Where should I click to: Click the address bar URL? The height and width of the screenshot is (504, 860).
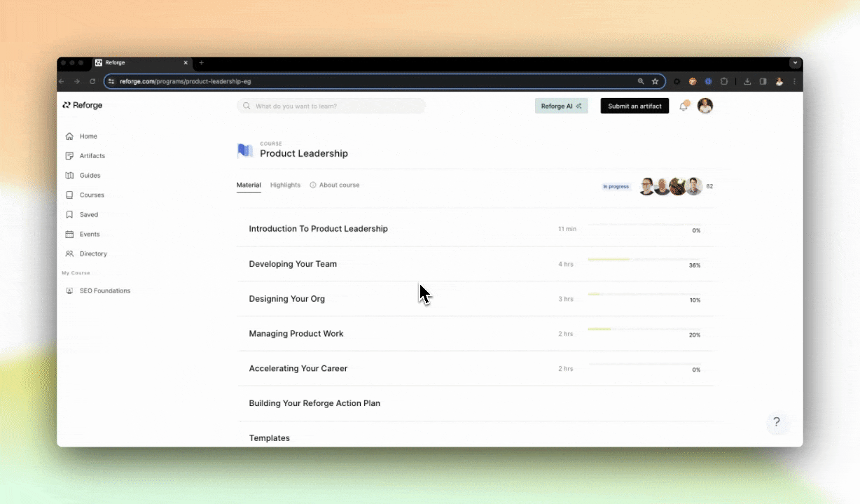click(186, 81)
